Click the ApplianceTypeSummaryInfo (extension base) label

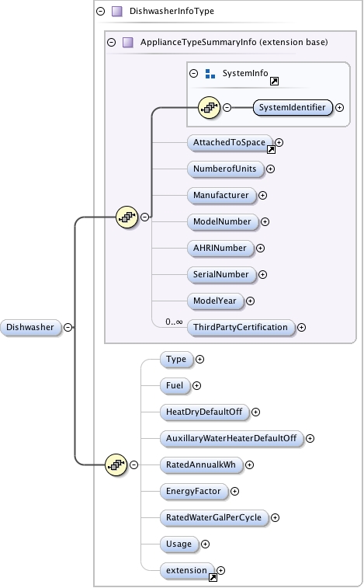point(234,42)
